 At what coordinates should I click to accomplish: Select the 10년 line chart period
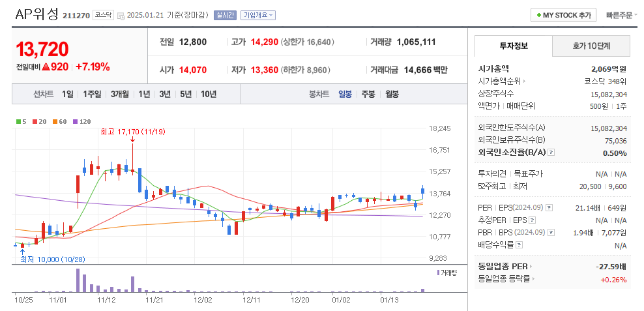pyautogui.click(x=209, y=94)
